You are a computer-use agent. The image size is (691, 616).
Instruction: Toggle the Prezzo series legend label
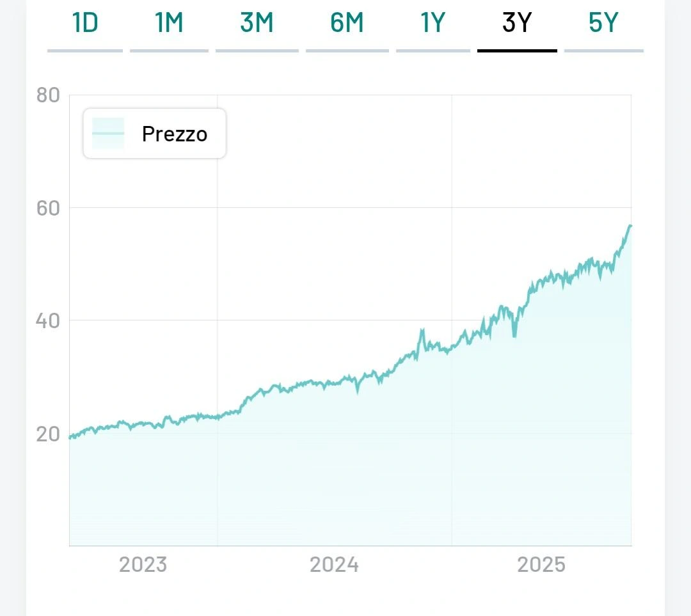pyautogui.click(x=175, y=134)
